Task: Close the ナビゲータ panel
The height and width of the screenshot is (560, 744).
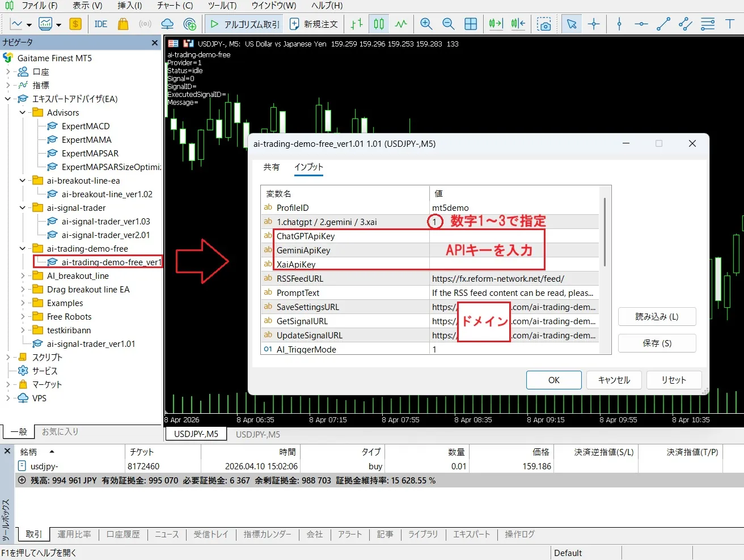Action: click(x=155, y=43)
